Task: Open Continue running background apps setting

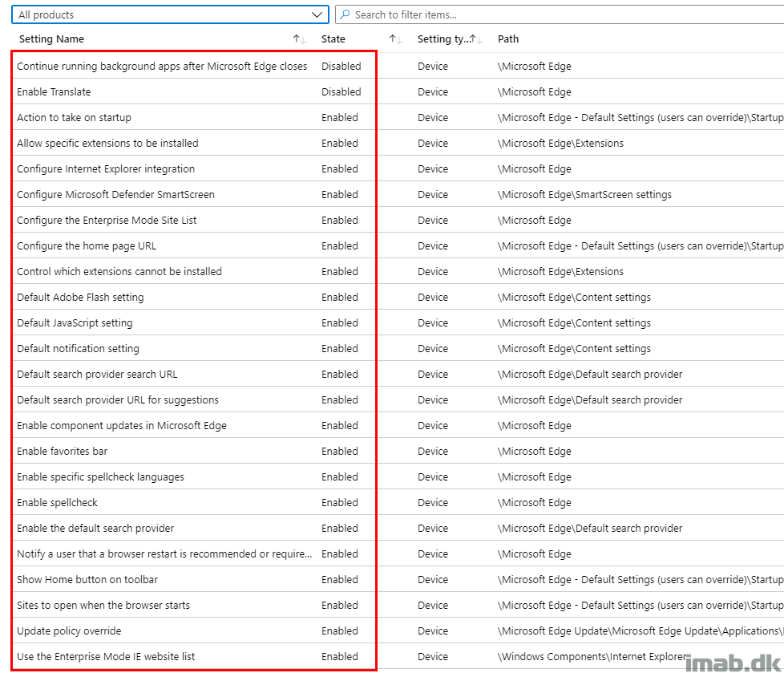Action: click(x=162, y=66)
